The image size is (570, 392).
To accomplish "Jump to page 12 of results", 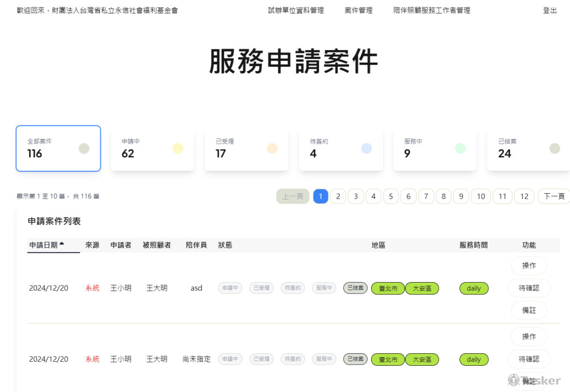I will point(524,197).
